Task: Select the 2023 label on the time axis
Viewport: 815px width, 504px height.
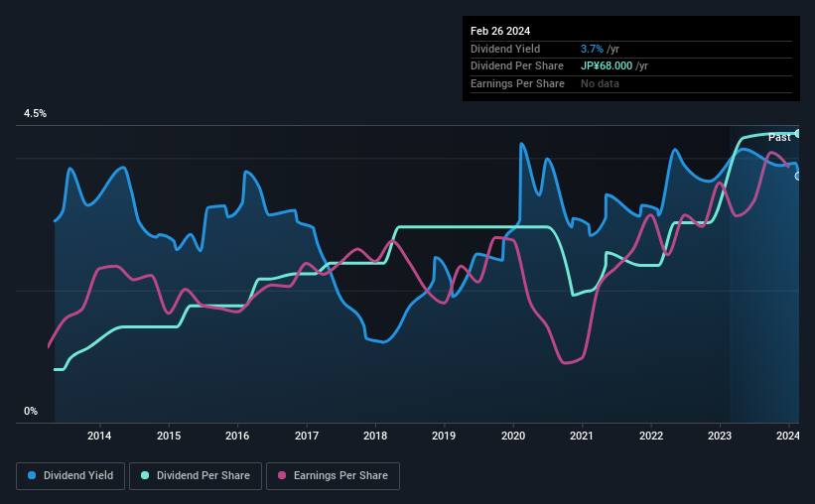Action: [x=720, y=436]
